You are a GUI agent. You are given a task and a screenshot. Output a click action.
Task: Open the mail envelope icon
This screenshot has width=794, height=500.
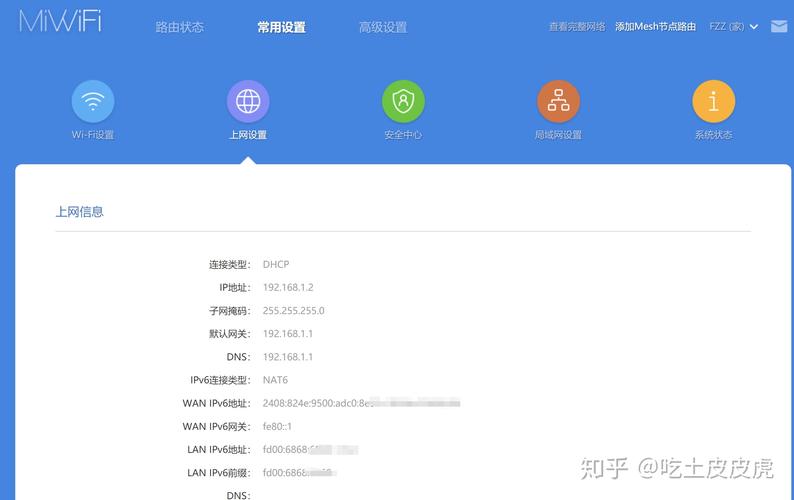coord(779,26)
